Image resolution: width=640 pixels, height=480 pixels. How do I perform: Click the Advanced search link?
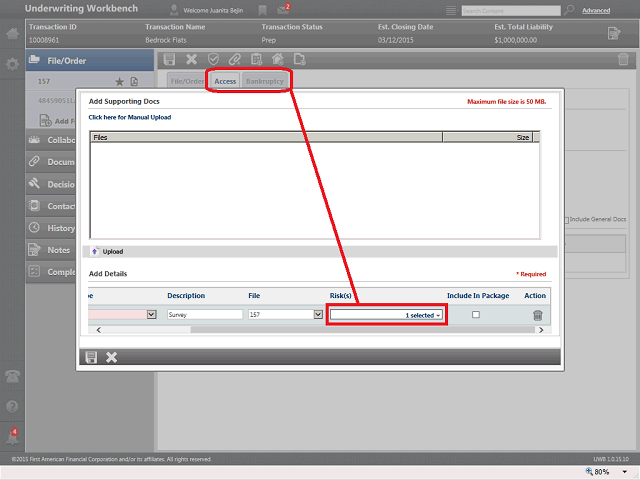pyautogui.click(x=596, y=11)
